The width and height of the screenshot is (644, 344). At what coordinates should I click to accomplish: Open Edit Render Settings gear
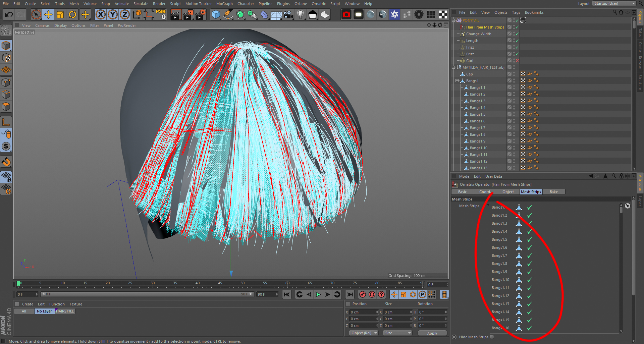(x=200, y=14)
